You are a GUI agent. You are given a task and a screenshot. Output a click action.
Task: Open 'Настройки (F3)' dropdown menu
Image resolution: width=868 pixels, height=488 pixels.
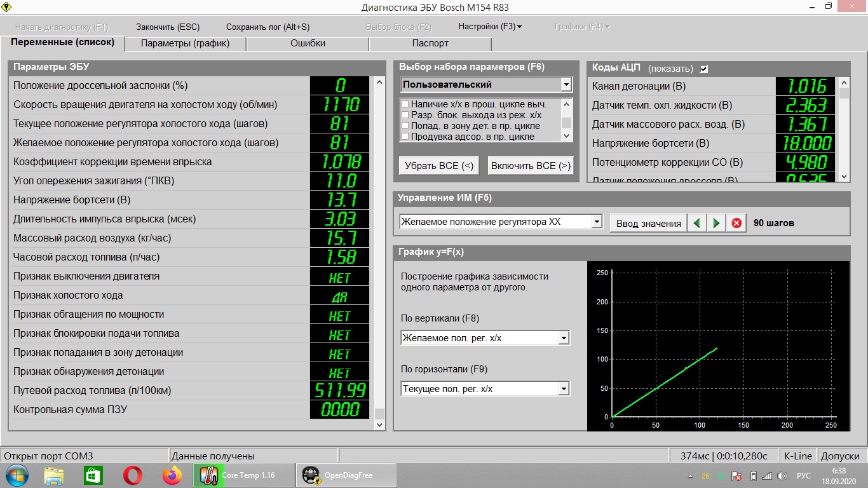point(490,27)
